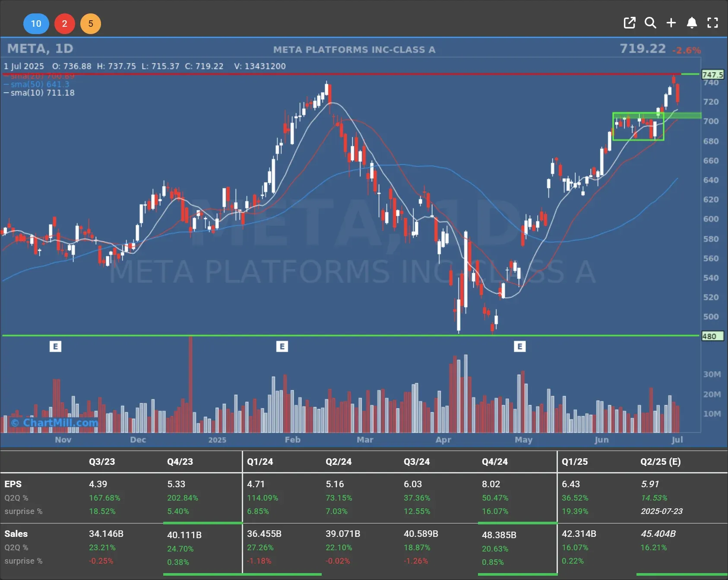
Task: Click the earnings E marker near February
Action: tap(282, 346)
